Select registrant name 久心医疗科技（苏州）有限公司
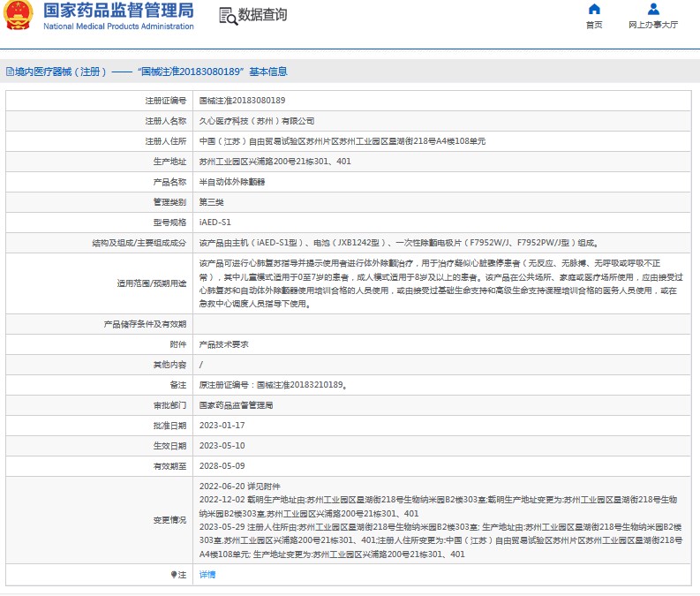This screenshot has height=596, width=700. [x=257, y=121]
